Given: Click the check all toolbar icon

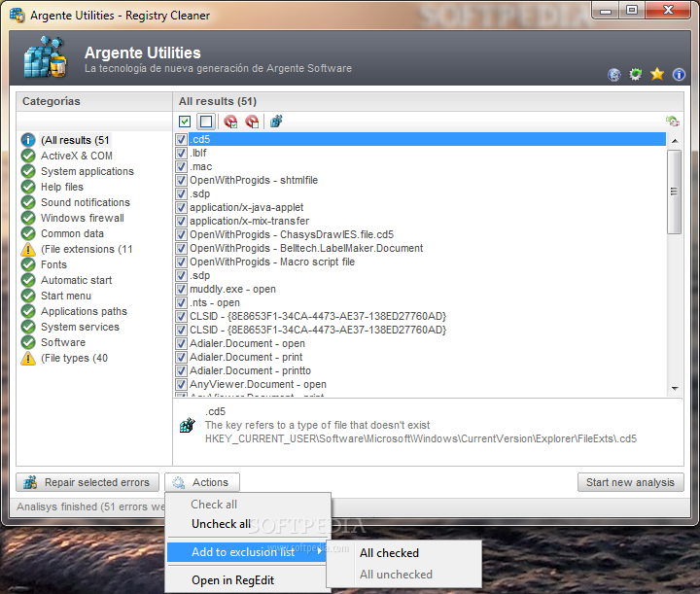Looking at the screenshot, I should 185,122.
